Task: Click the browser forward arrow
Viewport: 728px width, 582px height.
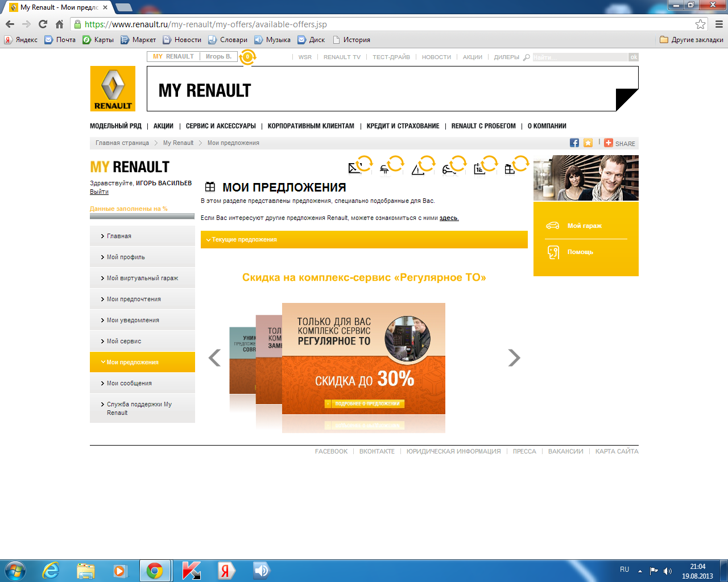Action: coord(26,24)
